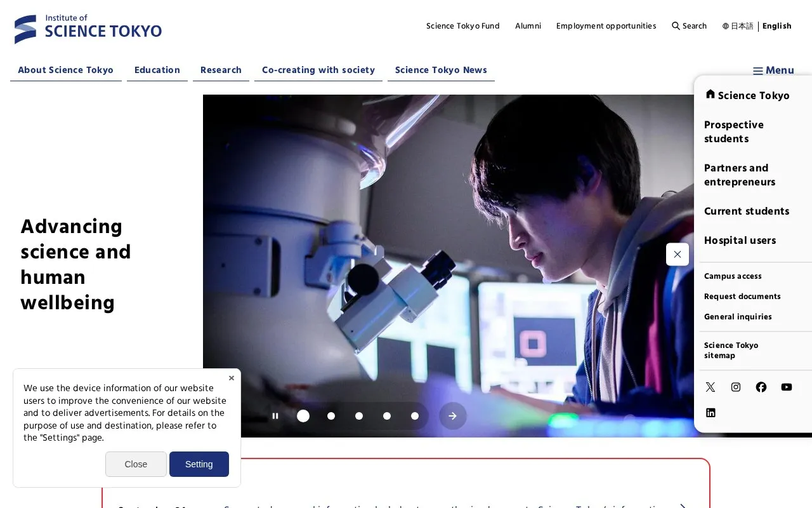
Task: Close the side quick-links panel
Action: [x=678, y=255]
